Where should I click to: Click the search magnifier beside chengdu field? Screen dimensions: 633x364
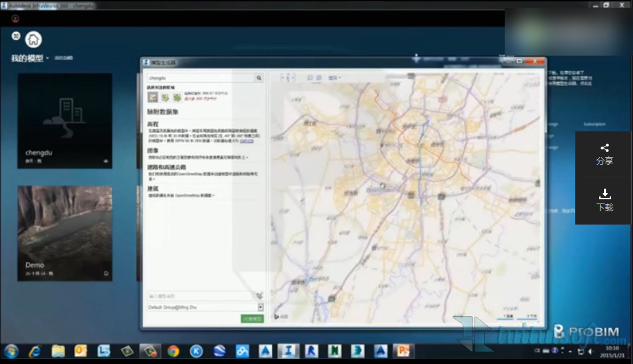click(x=259, y=78)
